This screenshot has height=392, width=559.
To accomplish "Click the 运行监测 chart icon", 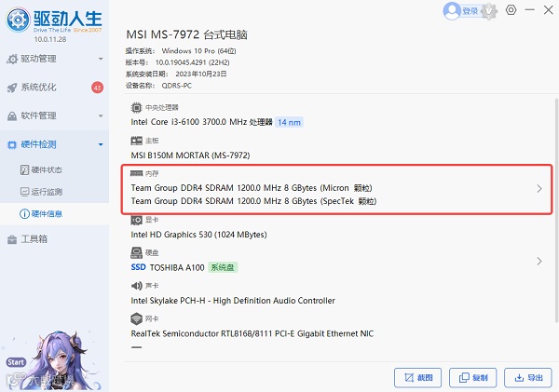I will (x=24, y=192).
